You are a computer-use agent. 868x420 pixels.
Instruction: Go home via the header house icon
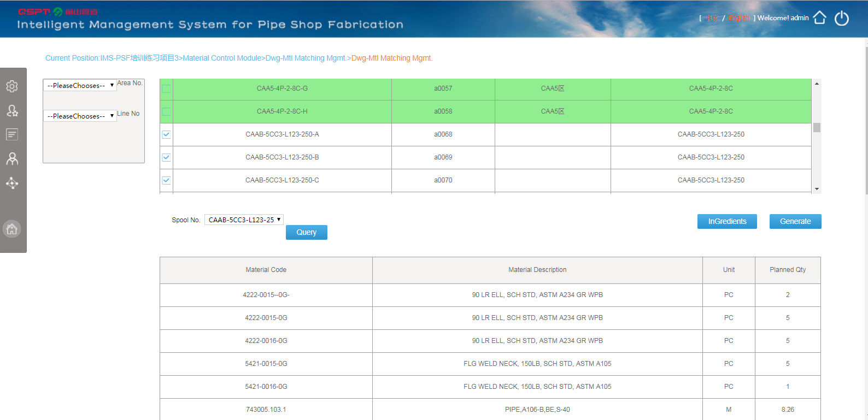click(x=819, y=18)
